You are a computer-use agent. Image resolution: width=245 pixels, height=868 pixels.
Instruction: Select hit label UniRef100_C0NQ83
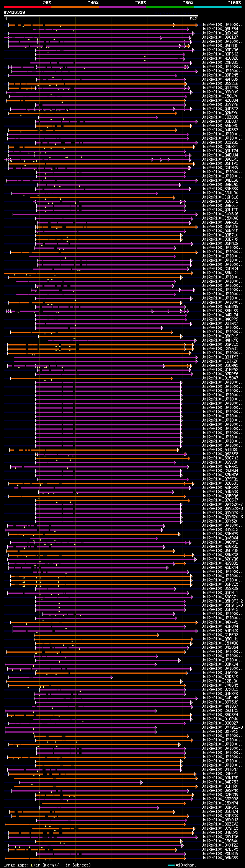click(220, 63)
